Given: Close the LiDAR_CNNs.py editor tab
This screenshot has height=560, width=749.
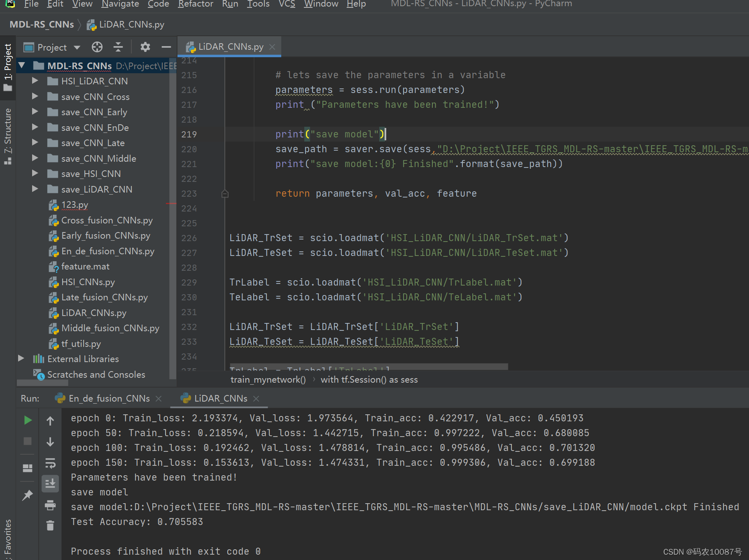Looking at the screenshot, I should (x=272, y=47).
